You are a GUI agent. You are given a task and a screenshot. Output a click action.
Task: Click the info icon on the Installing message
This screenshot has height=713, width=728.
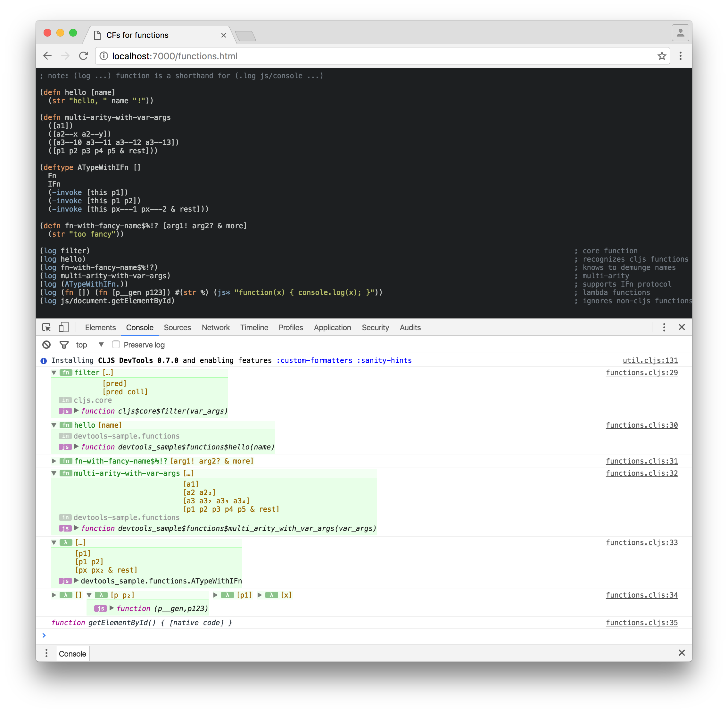pyautogui.click(x=44, y=361)
